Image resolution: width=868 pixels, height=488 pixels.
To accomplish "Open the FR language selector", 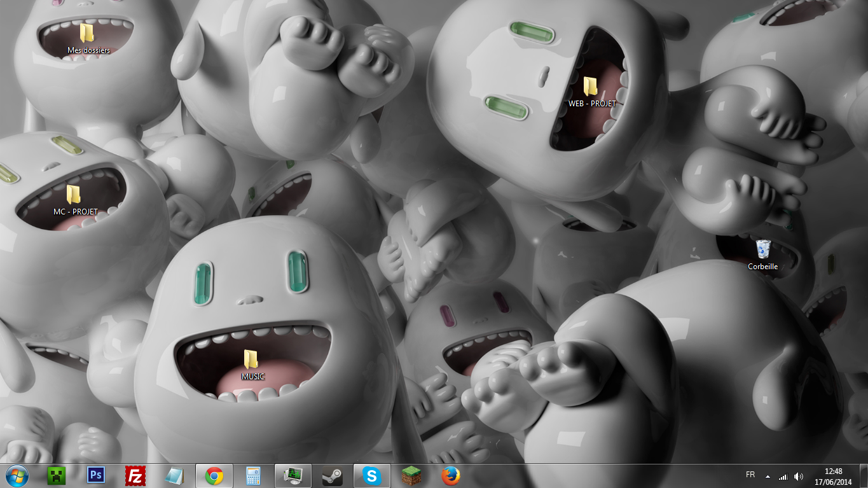I will pos(750,475).
